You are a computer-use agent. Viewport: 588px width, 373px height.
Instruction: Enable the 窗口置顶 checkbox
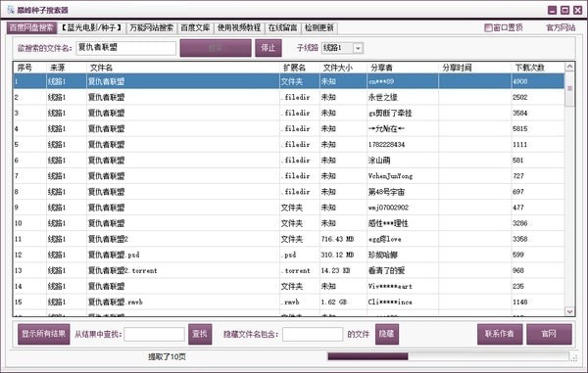[x=488, y=27]
